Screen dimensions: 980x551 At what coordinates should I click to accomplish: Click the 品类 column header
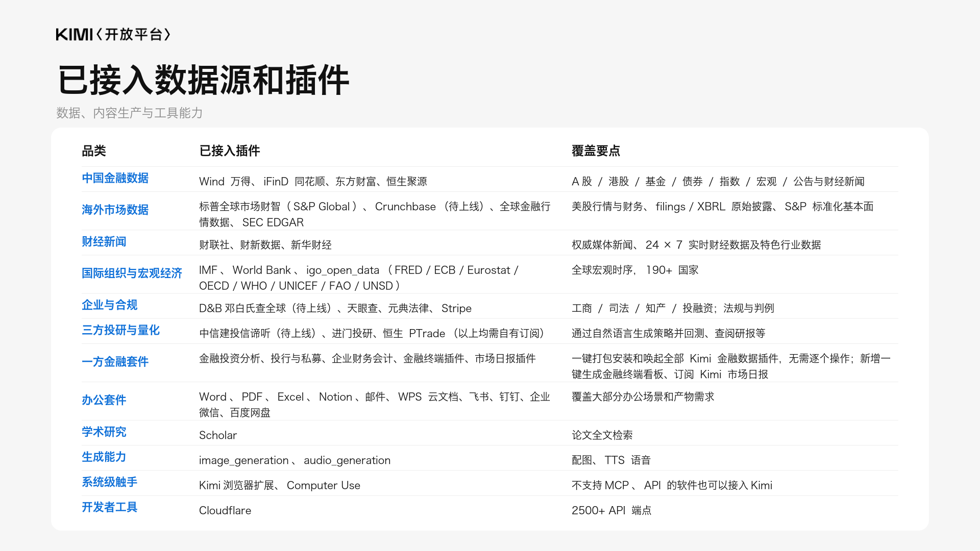pos(94,151)
